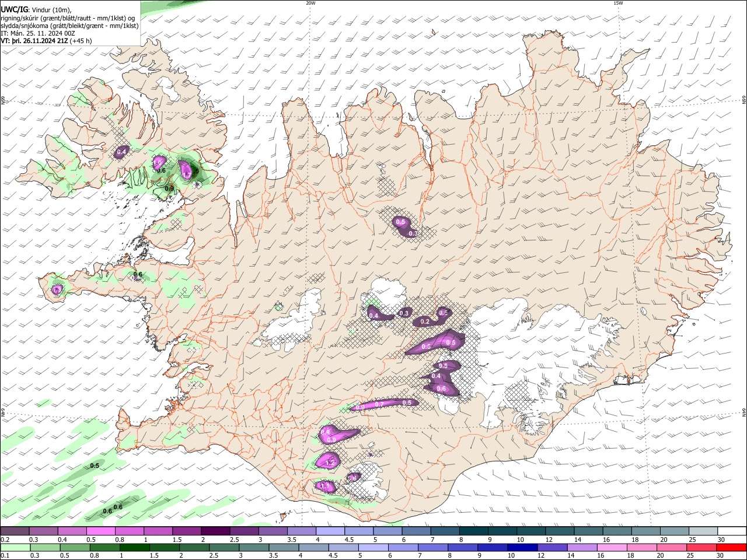Pick the upper legend swatch starting at 0.2
The image size is (747, 560).
pyautogui.click(x=14, y=531)
